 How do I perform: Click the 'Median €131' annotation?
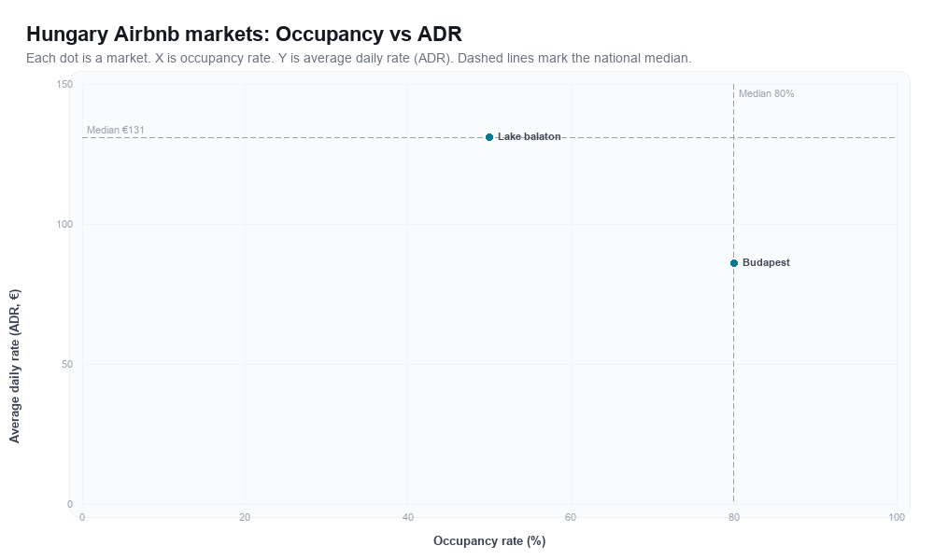pyautogui.click(x=116, y=130)
